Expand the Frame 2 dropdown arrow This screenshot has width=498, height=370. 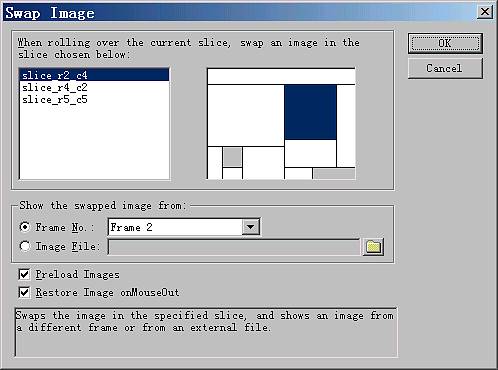pos(250,227)
